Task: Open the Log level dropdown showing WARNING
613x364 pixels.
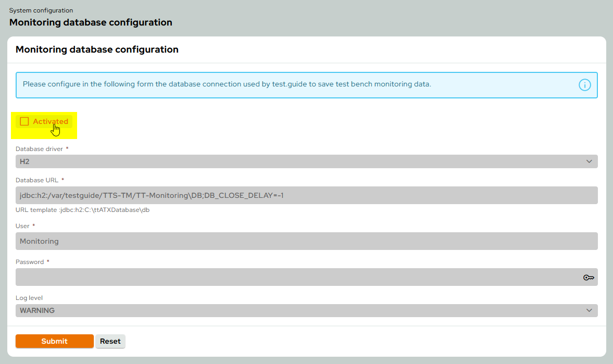Action: coord(306,310)
